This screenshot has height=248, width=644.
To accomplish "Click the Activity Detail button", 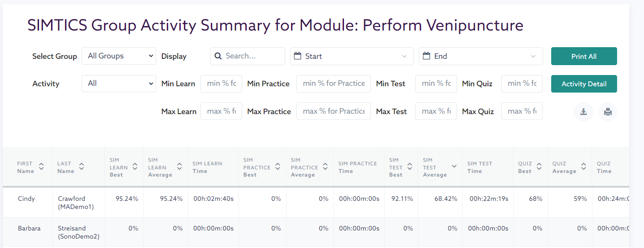I will [584, 84].
